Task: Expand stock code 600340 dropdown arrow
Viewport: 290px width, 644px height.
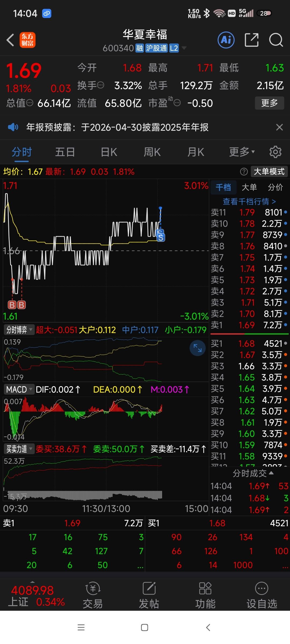Action: click(x=184, y=48)
